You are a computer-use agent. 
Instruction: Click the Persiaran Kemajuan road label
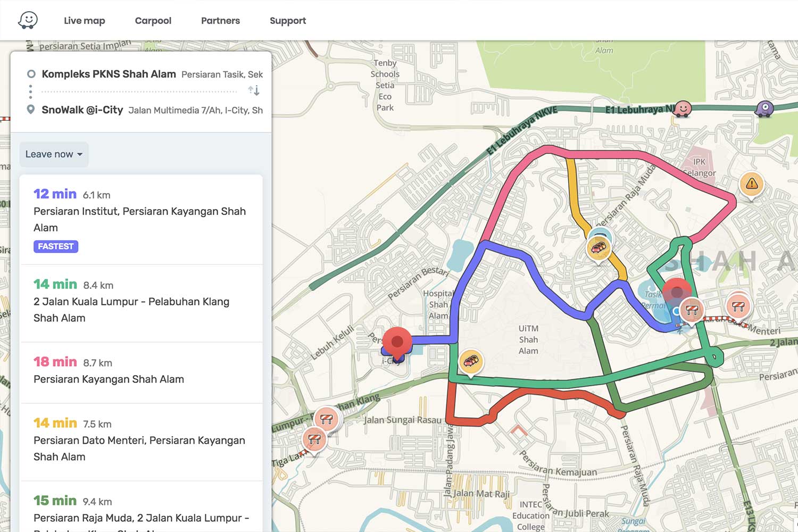pos(558,464)
